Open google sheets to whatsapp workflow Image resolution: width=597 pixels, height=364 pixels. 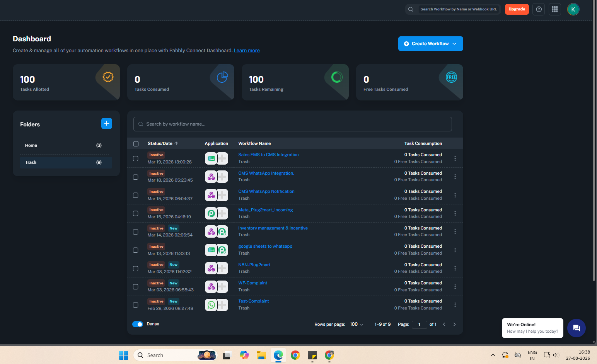(265, 246)
